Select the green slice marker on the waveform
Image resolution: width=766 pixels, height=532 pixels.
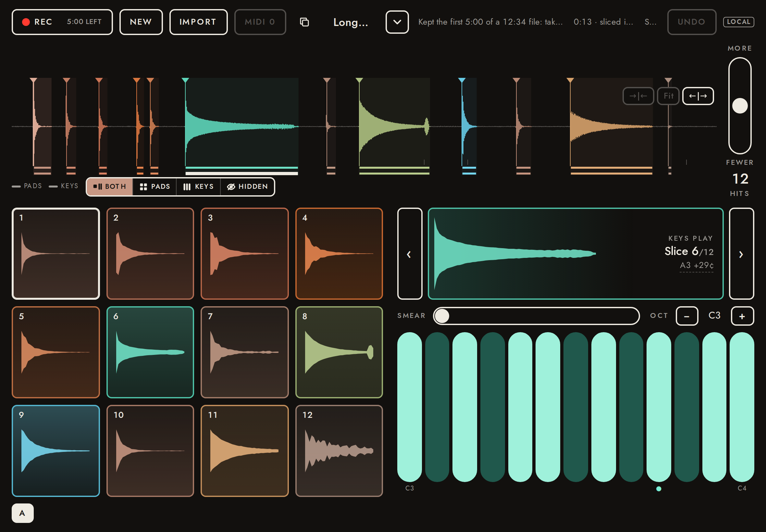point(359,80)
